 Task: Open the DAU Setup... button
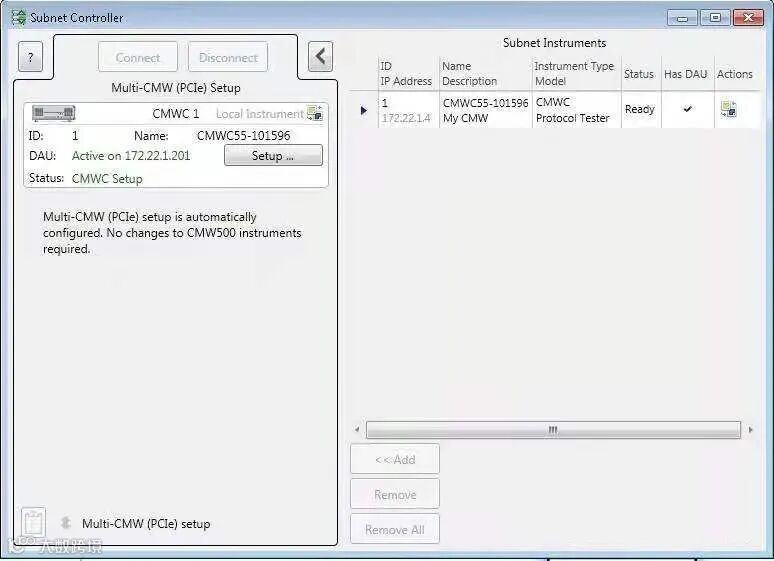click(x=273, y=156)
